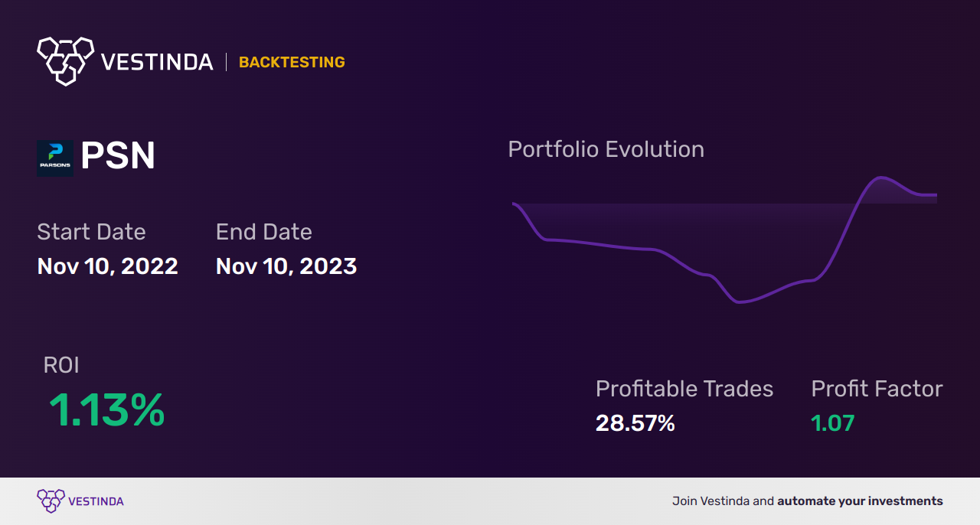Select the green 1.13% ROI value
Screen dimensions: 980x525
pos(106,410)
